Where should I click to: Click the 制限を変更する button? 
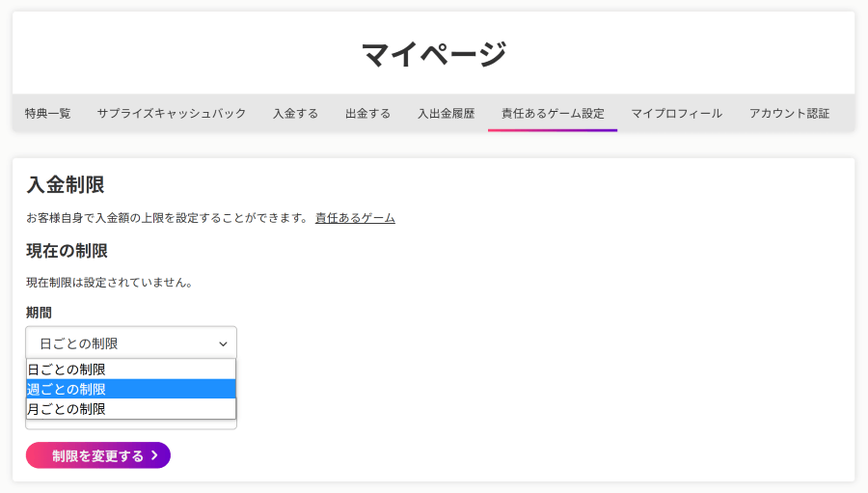[98, 455]
